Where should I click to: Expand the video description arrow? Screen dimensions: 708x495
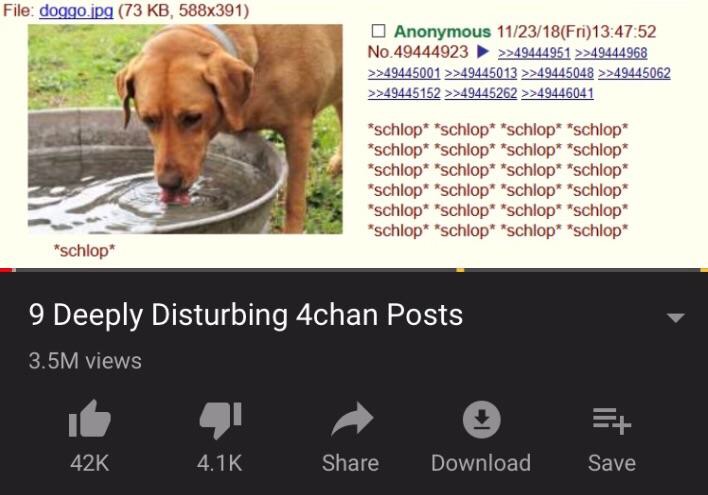(x=675, y=318)
